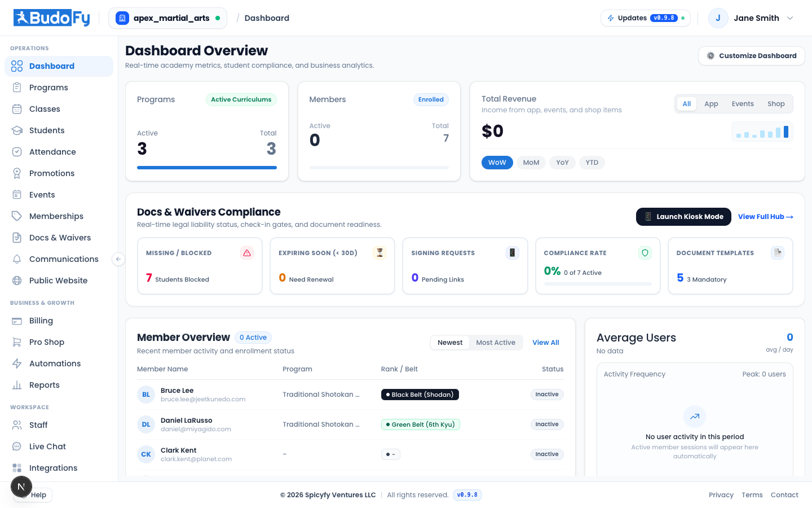
Task: Open the Jane Smith account dropdown chevron
Action: pos(790,18)
